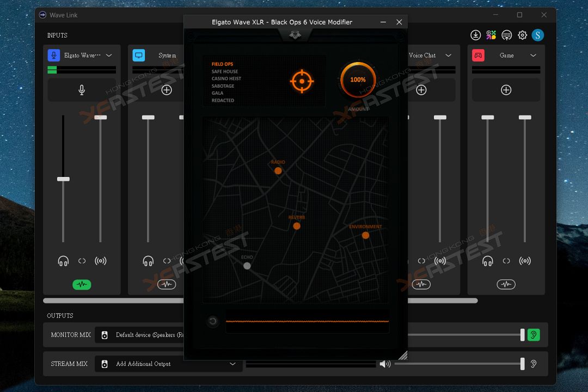Screen dimensions: 588x392
Task: Select SAFE HOUSE voice preset
Action: tap(225, 71)
